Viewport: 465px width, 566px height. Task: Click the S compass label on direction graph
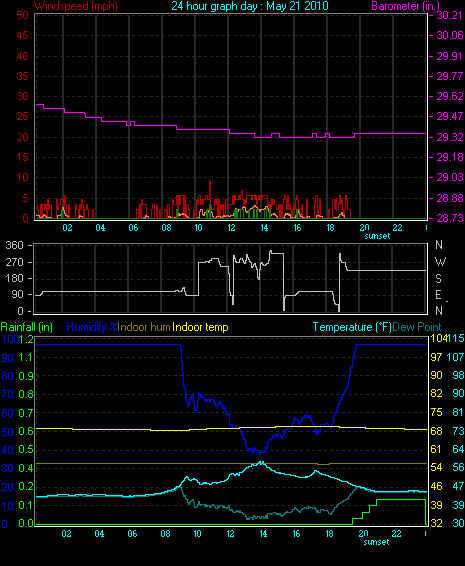[x=438, y=278]
